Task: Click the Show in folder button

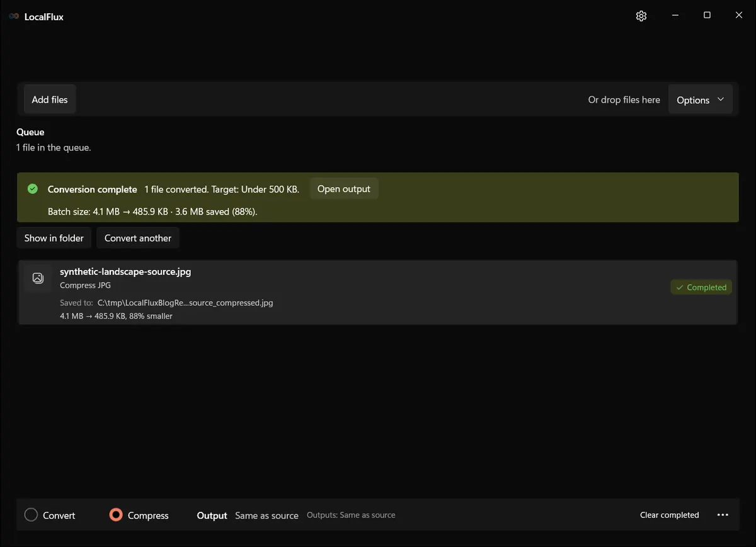Action: (54, 238)
